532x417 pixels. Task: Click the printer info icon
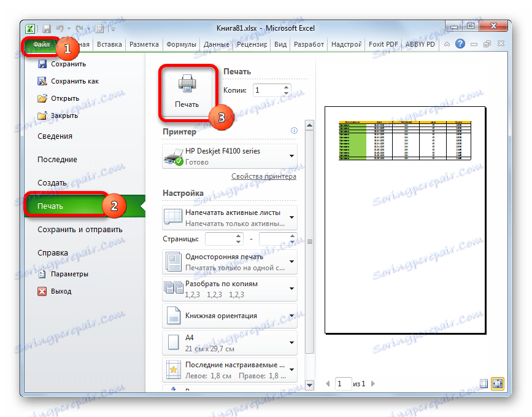[294, 131]
